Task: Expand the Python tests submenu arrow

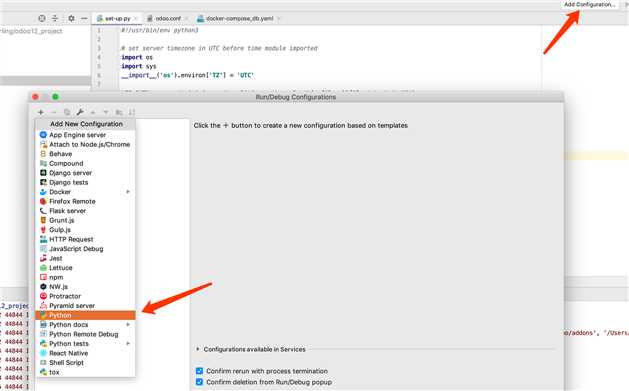Action: click(x=128, y=344)
